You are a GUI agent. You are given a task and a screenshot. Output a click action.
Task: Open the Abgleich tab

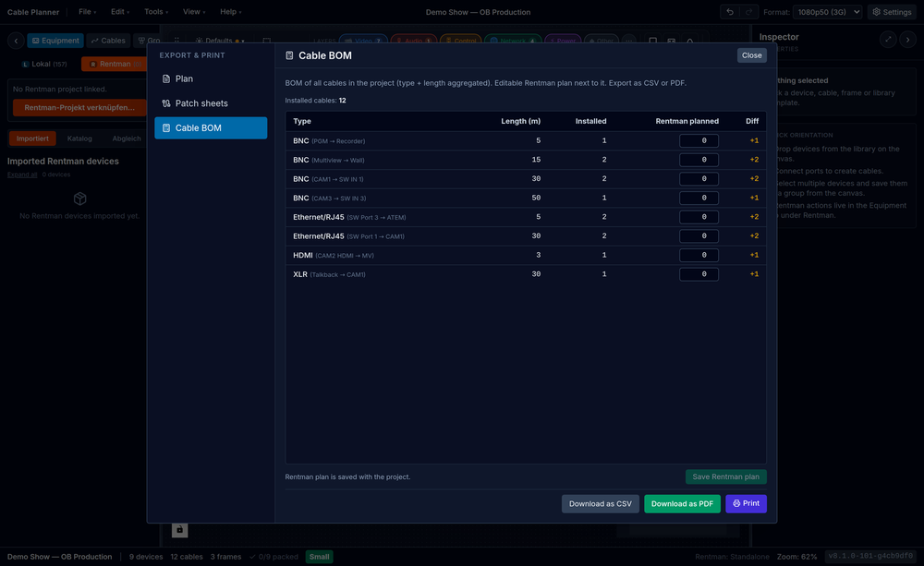tap(127, 138)
